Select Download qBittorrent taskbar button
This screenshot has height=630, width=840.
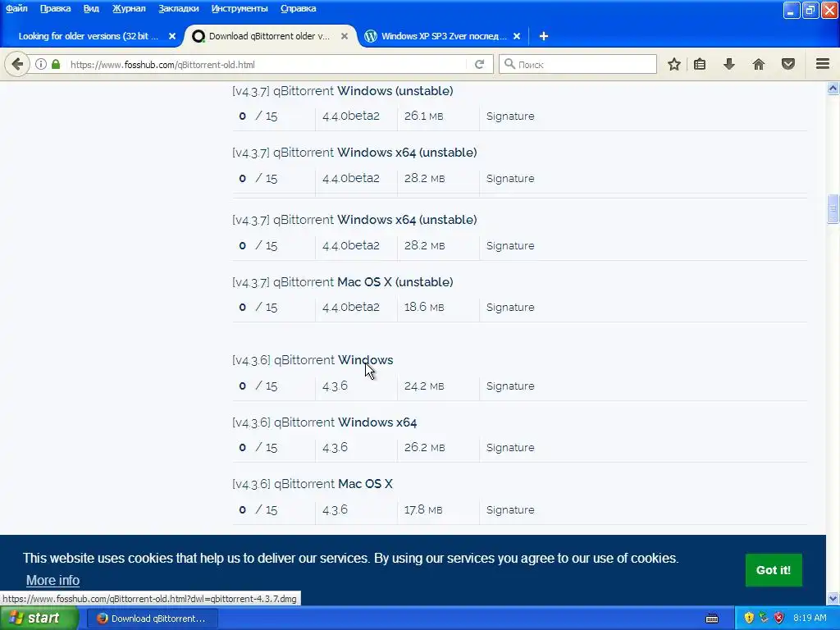pos(152,619)
